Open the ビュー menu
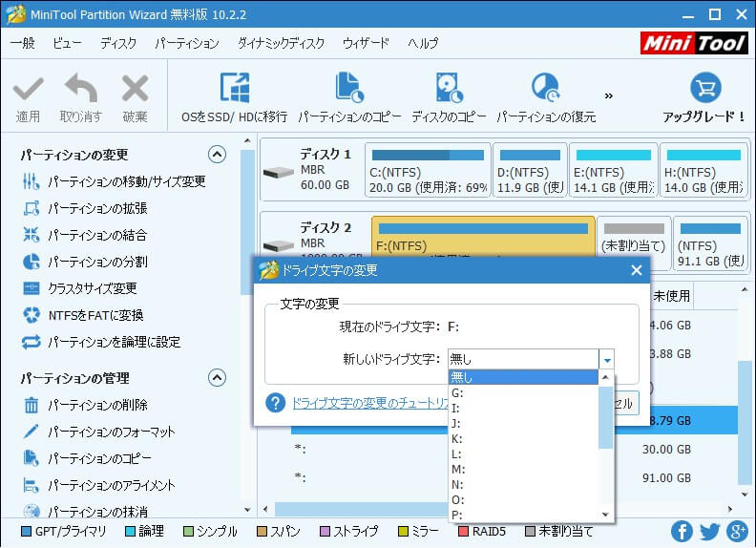Viewport: 756px width, 548px height. pos(67,43)
